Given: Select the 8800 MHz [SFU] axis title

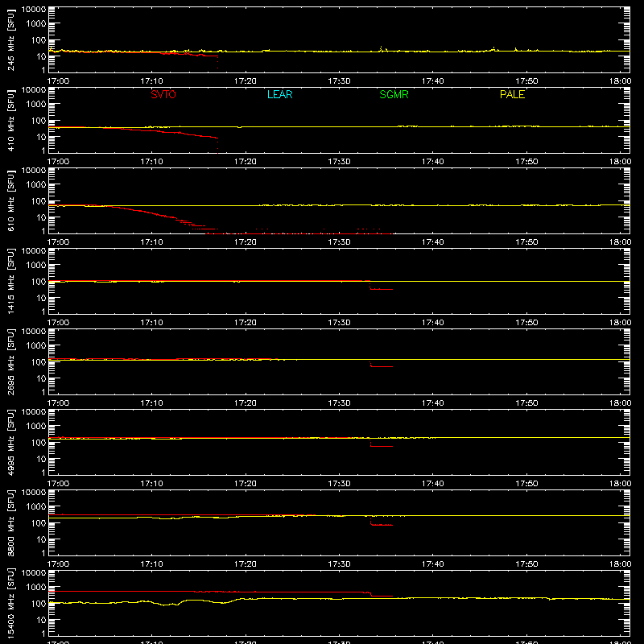Looking at the screenshot, I should 10,522.
